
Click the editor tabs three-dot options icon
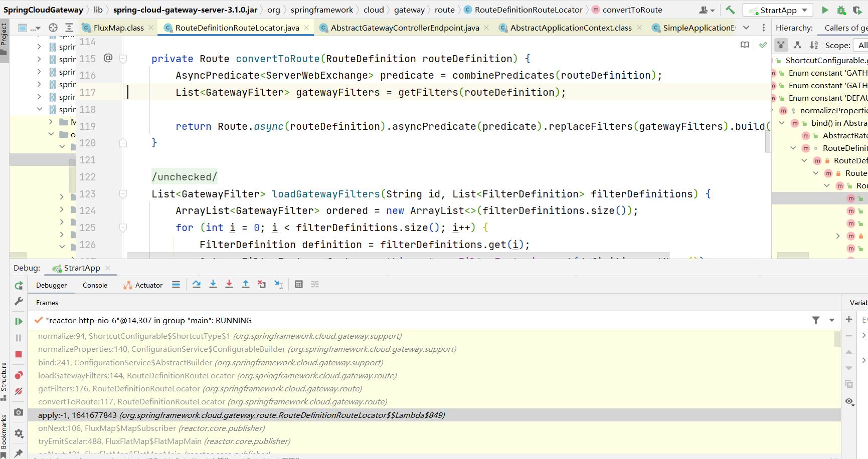pos(764,28)
